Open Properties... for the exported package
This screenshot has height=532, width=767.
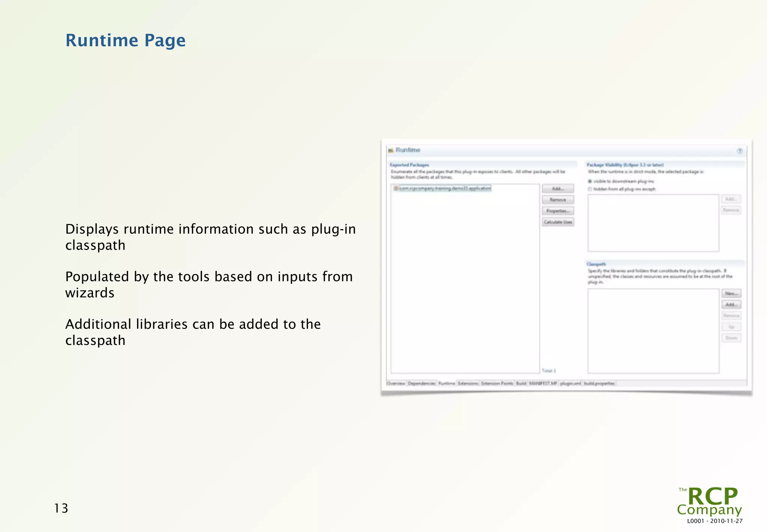pyautogui.click(x=558, y=211)
